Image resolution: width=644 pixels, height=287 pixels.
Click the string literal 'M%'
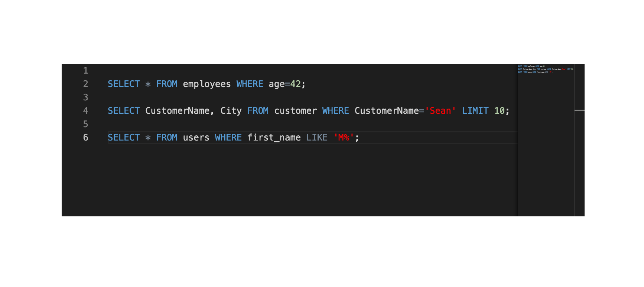click(344, 138)
